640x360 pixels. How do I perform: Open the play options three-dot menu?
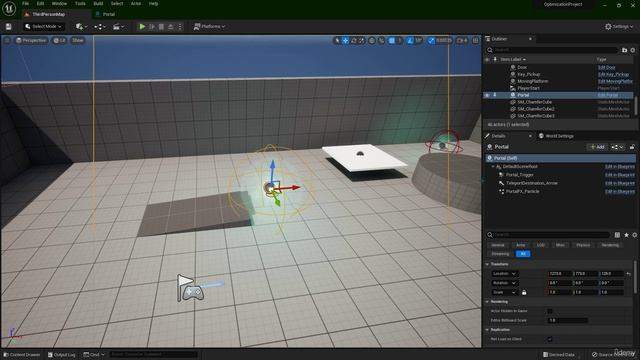180,27
